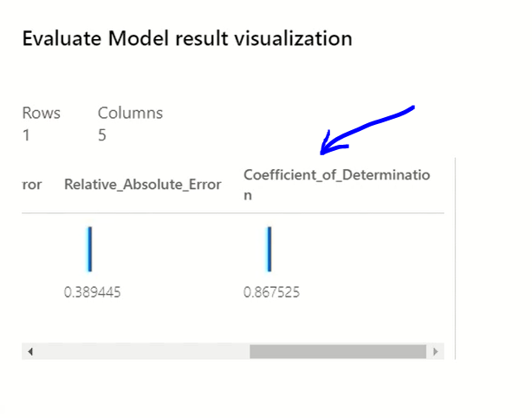The width and height of the screenshot is (532, 418).
Task: Click the partially visible 'rror' column header
Action: pyautogui.click(x=32, y=185)
